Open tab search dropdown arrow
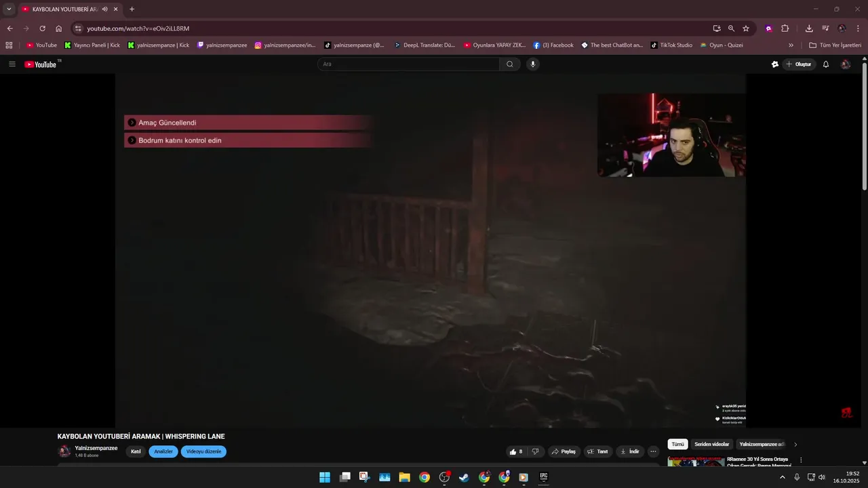 pyautogui.click(x=9, y=9)
